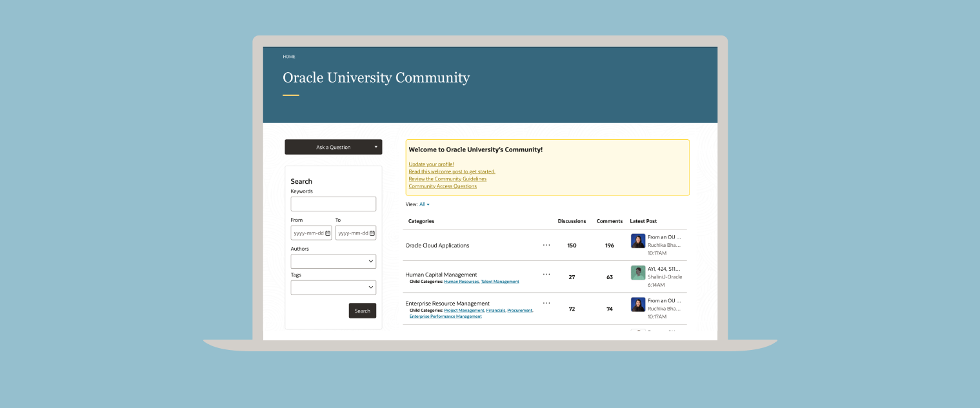Open the Enterprise Resource Management category
The image size is (980, 408).
pyautogui.click(x=448, y=304)
